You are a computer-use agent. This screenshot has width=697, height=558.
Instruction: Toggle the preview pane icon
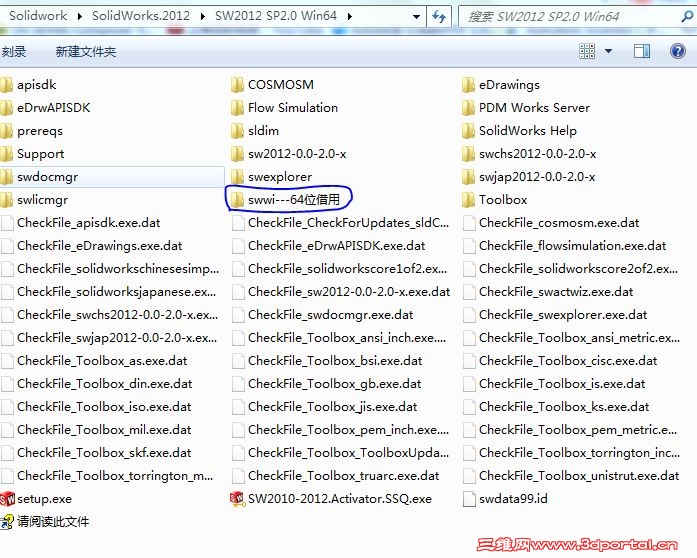tap(641, 52)
